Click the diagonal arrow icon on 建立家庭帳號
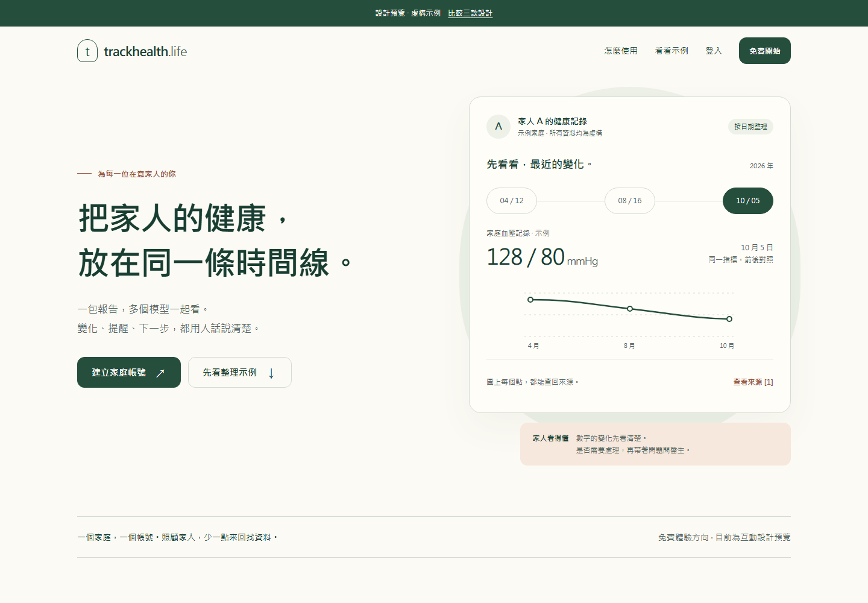 pos(160,373)
